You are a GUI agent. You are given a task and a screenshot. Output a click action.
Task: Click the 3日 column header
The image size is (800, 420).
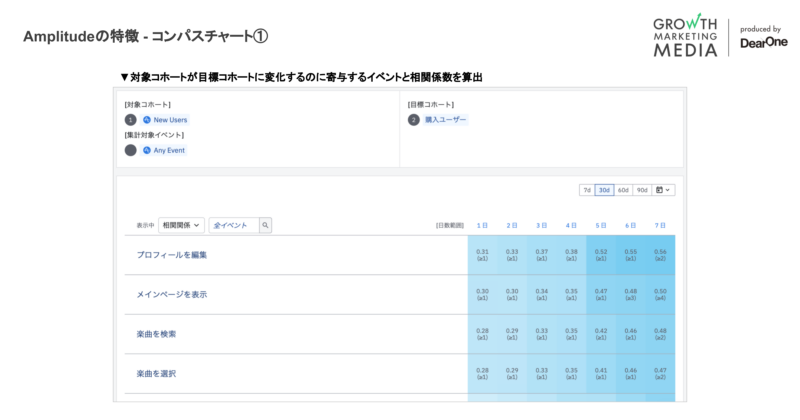[x=541, y=225]
